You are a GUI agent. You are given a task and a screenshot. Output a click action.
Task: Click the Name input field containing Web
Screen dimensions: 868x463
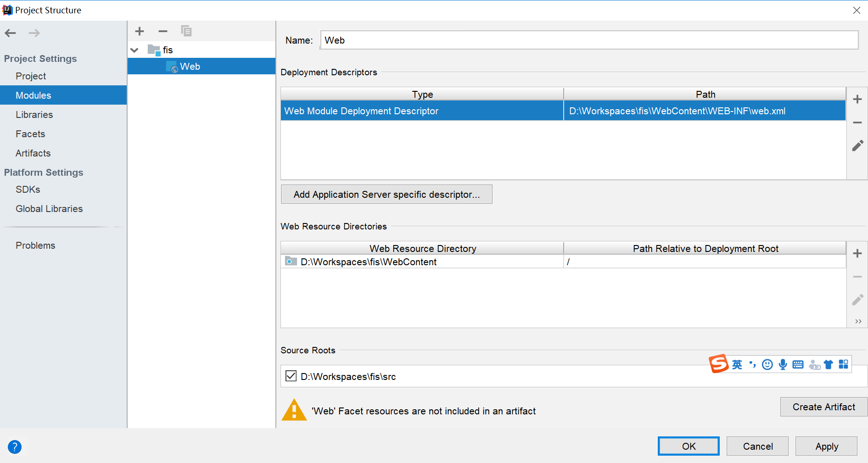[x=589, y=40]
